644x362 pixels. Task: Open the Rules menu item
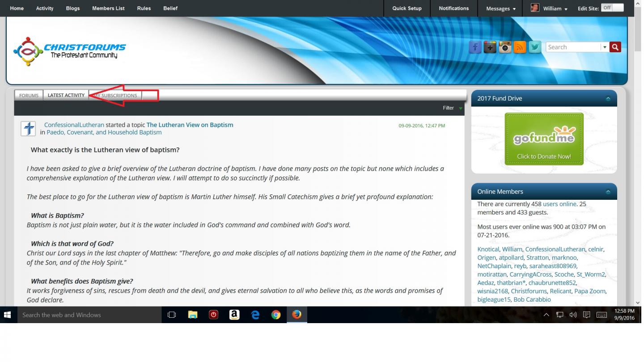pyautogui.click(x=144, y=8)
